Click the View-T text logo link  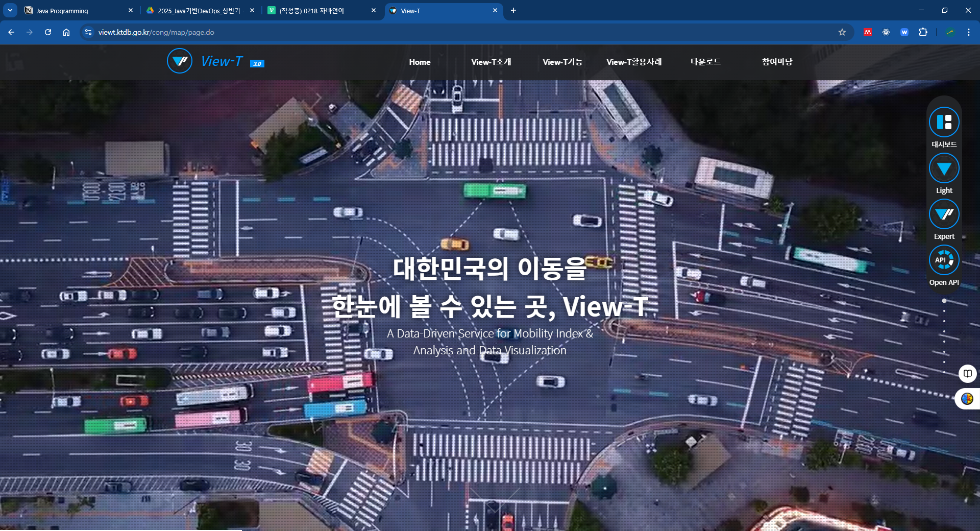click(x=222, y=61)
